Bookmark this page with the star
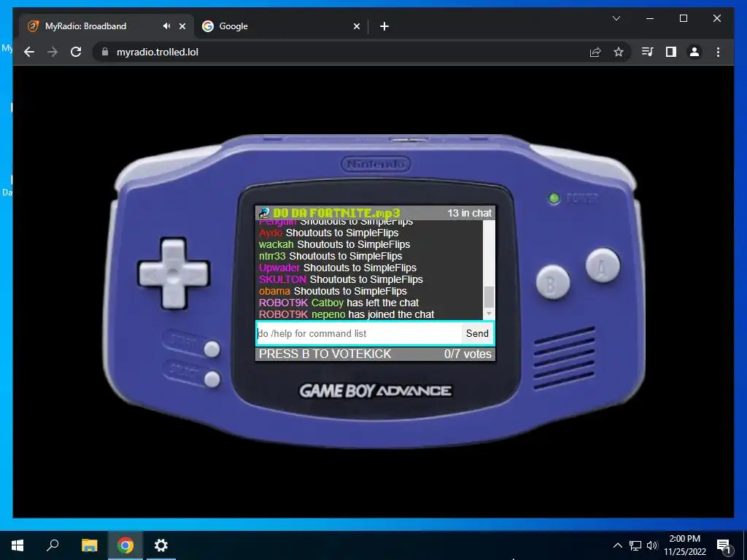 tap(619, 52)
